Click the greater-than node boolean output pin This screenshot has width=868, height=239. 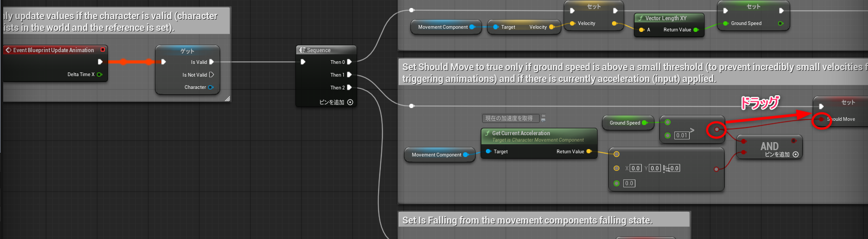pyautogui.click(x=717, y=129)
